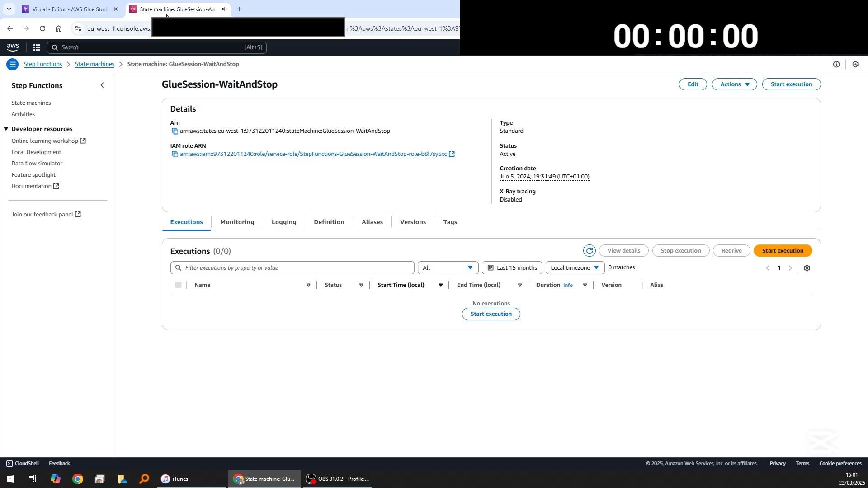Click the orange Start execution button
Screen dimensions: 868x488
(x=782, y=251)
